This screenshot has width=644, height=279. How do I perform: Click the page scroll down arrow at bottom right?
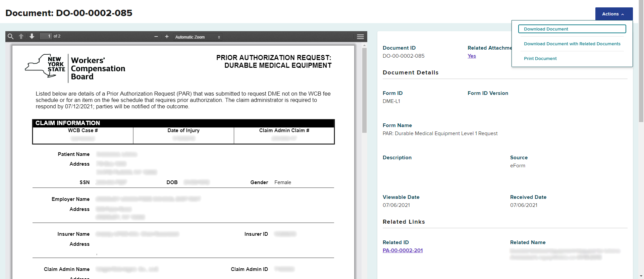point(641,276)
